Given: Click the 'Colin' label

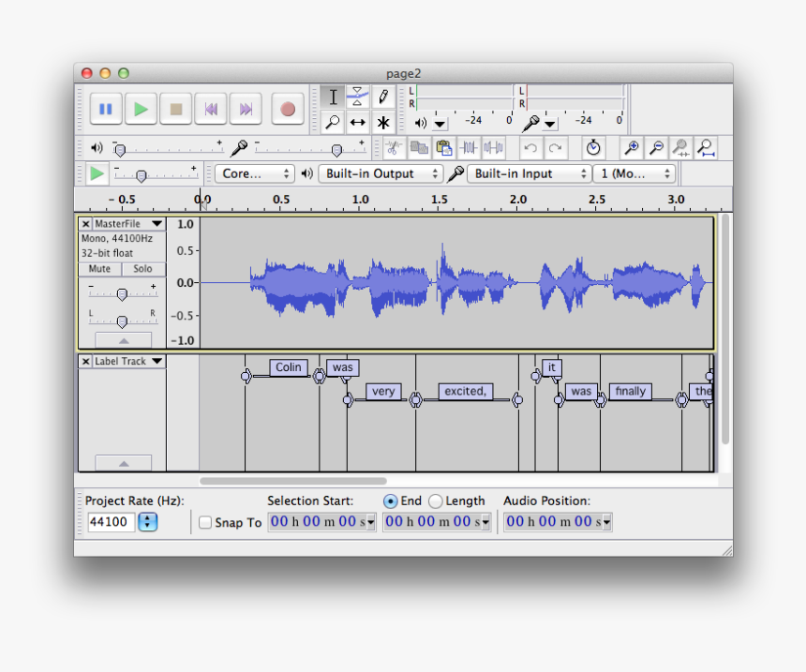Looking at the screenshot, I should tap(289, 367).
